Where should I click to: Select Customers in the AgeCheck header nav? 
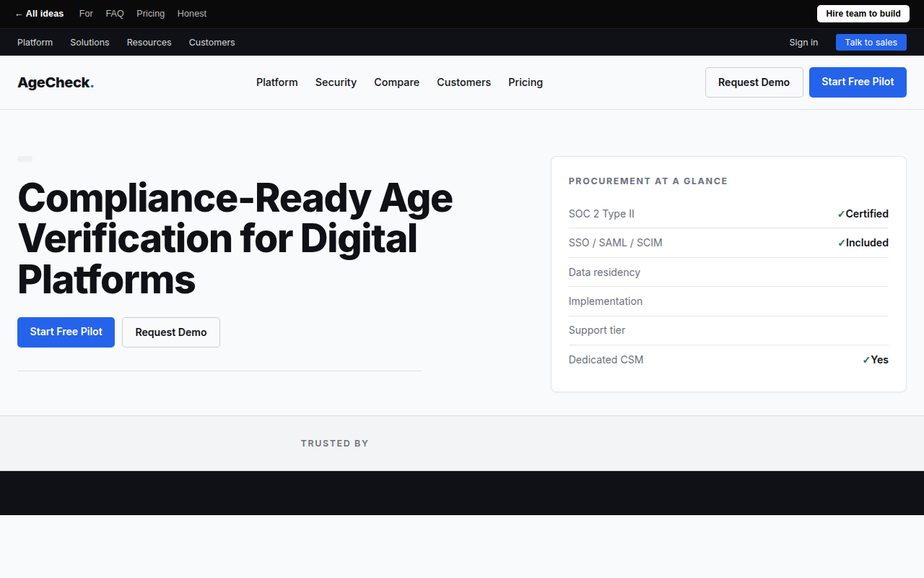463,82
